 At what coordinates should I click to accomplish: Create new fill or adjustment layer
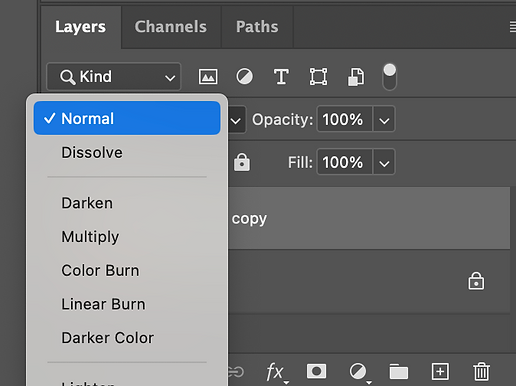pos(359,372)
